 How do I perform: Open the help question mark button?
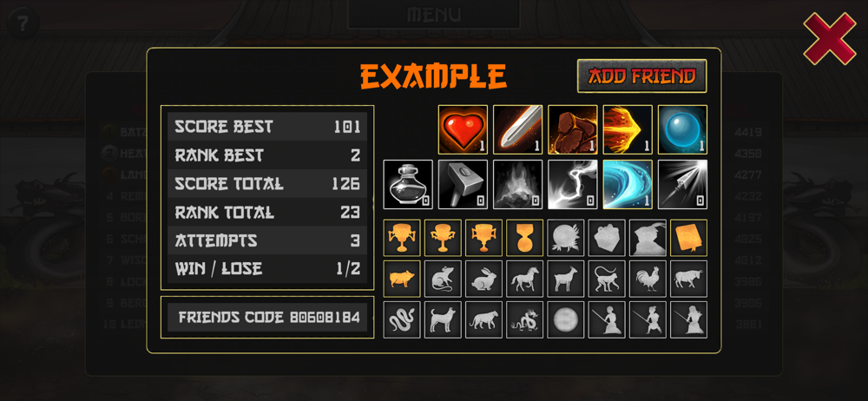(23, 24)
